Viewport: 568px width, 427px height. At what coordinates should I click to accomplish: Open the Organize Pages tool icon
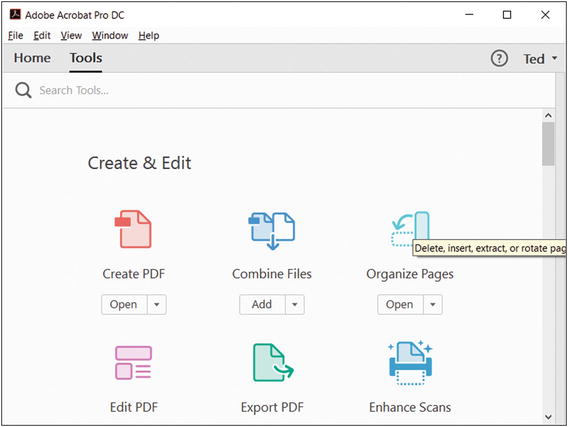click(410, 229)
